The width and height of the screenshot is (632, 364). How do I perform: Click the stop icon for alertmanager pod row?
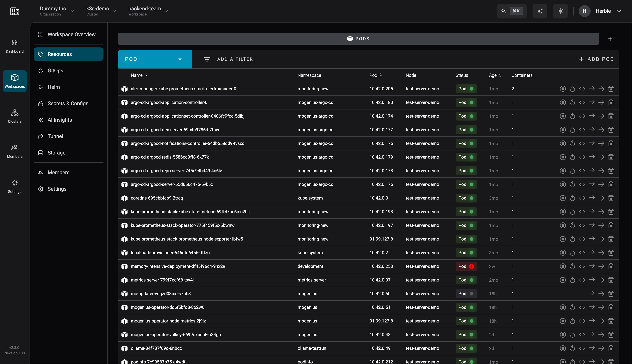tap(563, 89)
